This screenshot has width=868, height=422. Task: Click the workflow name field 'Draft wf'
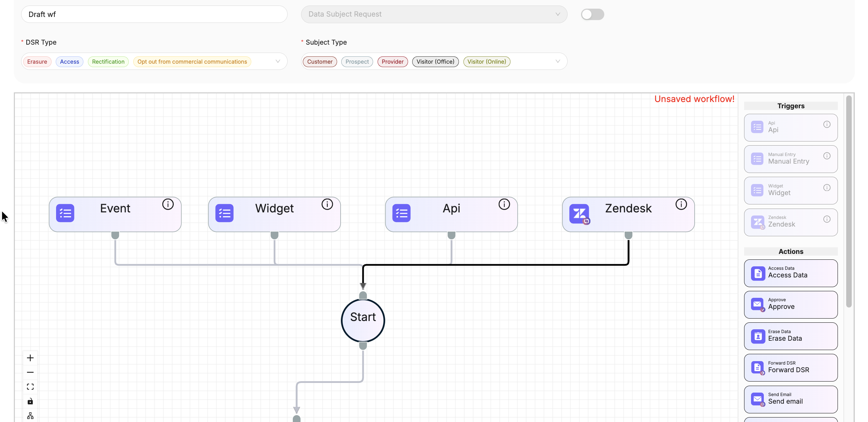(x=154, y=14)
